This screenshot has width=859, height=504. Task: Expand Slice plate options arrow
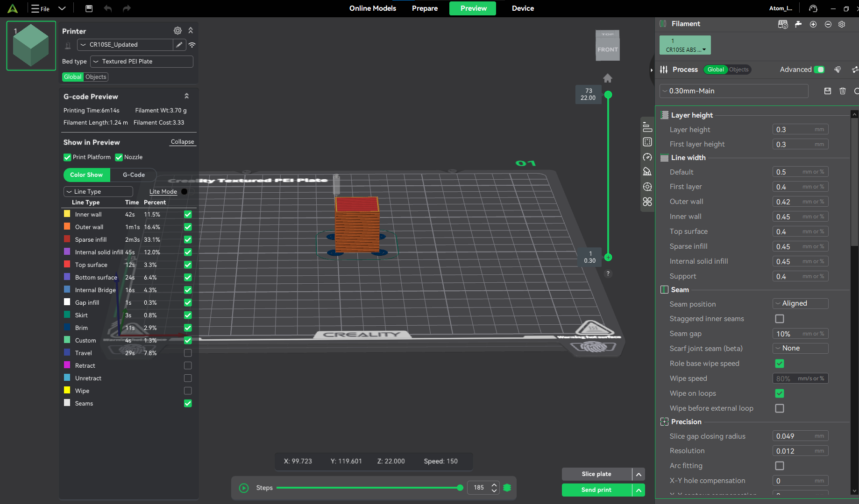[639, 474]
